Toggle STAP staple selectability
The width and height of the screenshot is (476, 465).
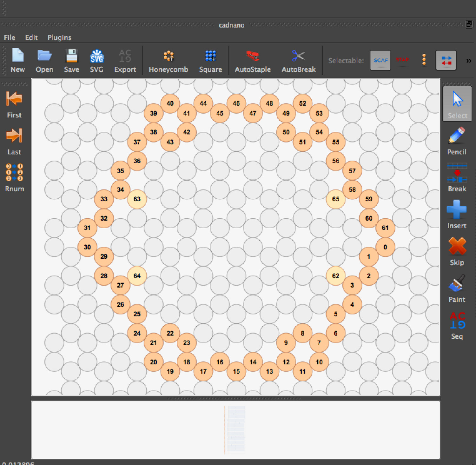[x=402, y=60]
